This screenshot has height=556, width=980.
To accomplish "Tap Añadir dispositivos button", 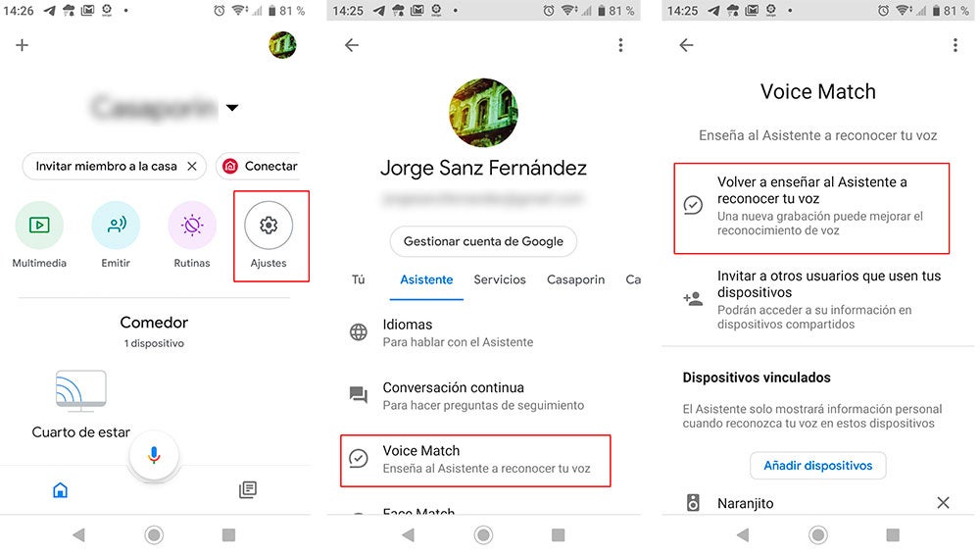I will (817, 466).
